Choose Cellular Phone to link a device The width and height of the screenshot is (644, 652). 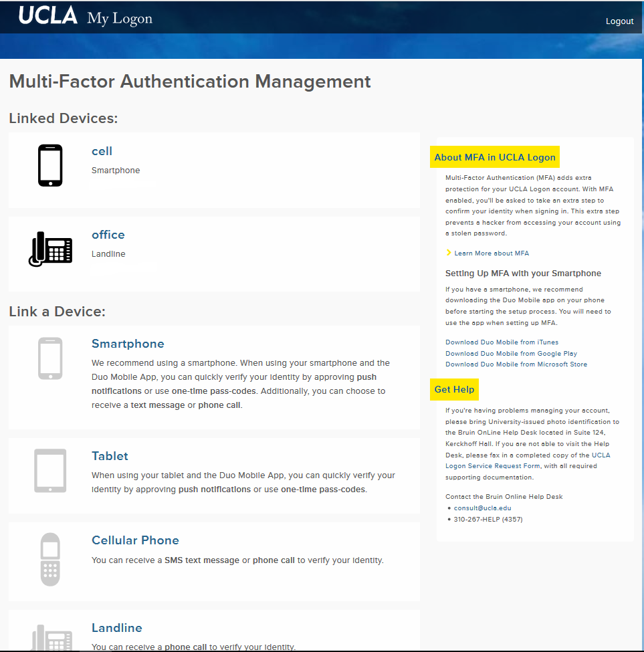click(x=135, y=540)
